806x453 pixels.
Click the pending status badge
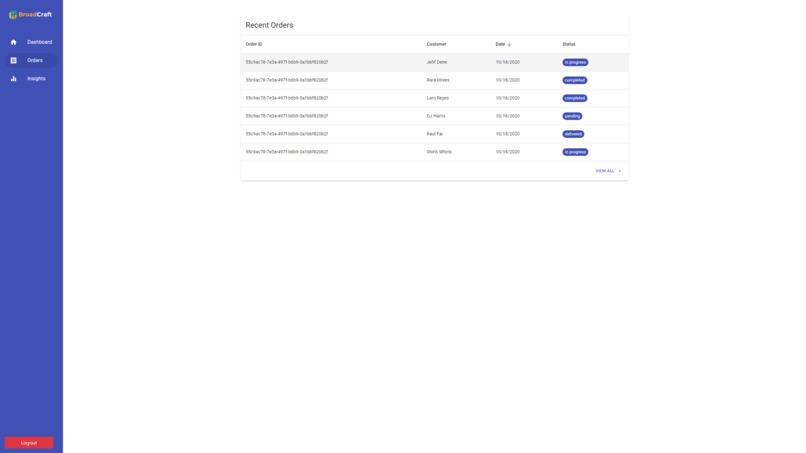(572, 116)
